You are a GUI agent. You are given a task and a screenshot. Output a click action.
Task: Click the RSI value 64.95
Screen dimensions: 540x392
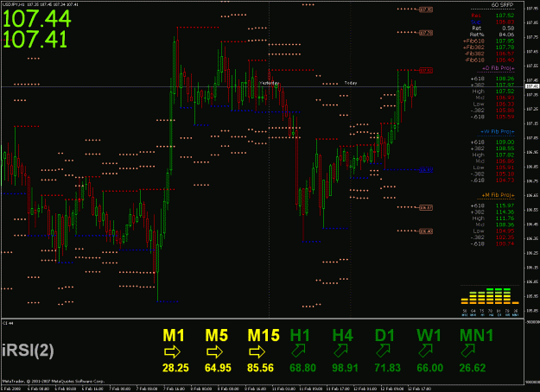coord(218,368)
